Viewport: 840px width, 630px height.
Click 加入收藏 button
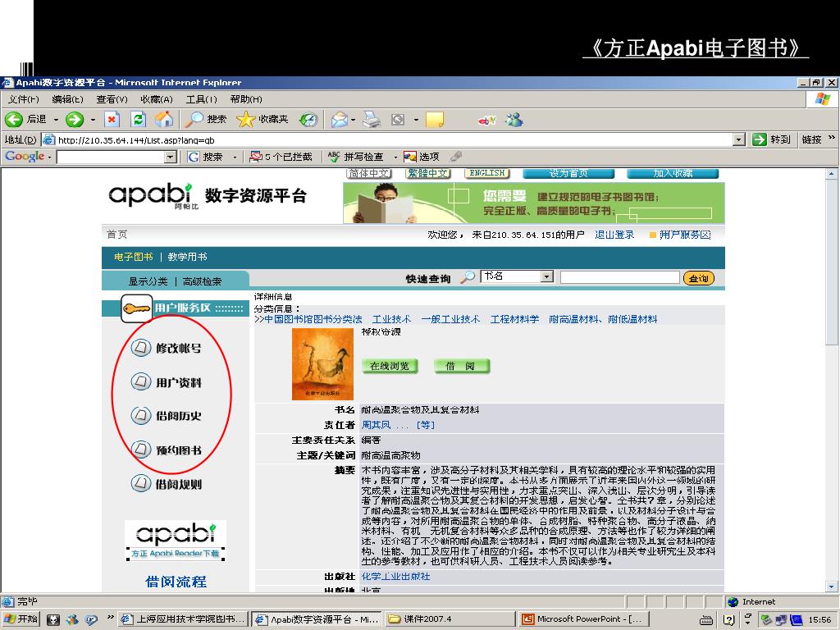coord(673,174)
